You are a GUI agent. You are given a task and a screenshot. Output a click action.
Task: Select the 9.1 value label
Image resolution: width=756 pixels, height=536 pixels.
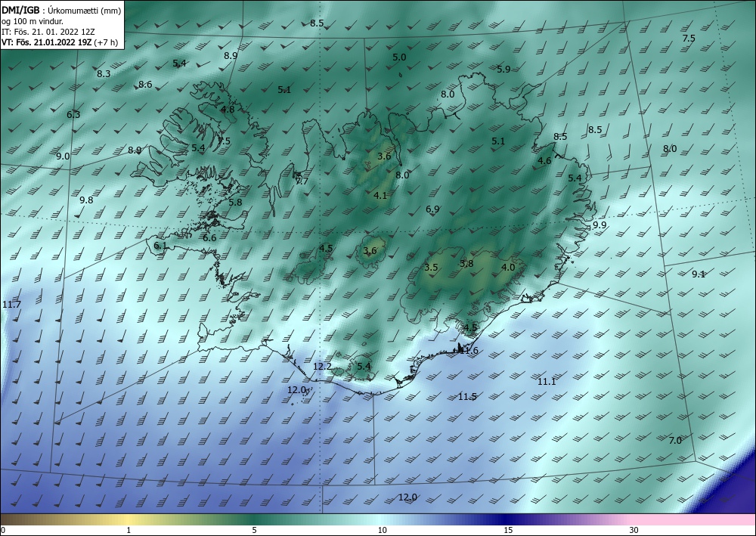[699, 274]
